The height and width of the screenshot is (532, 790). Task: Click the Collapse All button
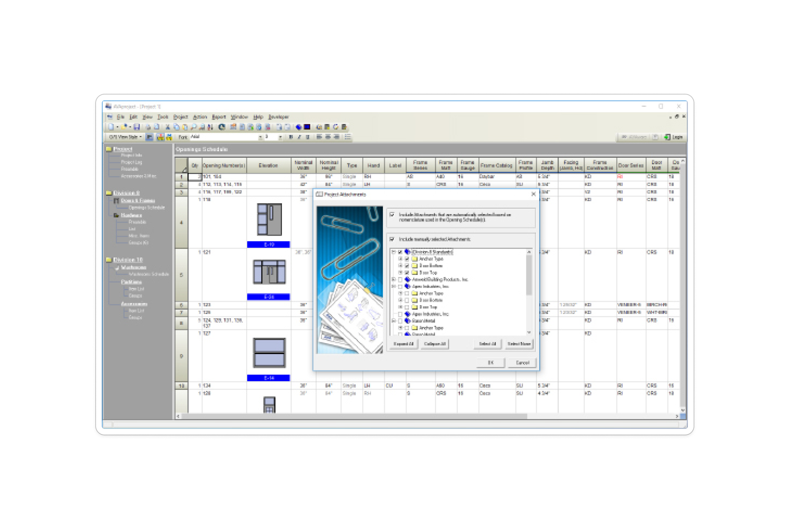[x=435, y=344]
